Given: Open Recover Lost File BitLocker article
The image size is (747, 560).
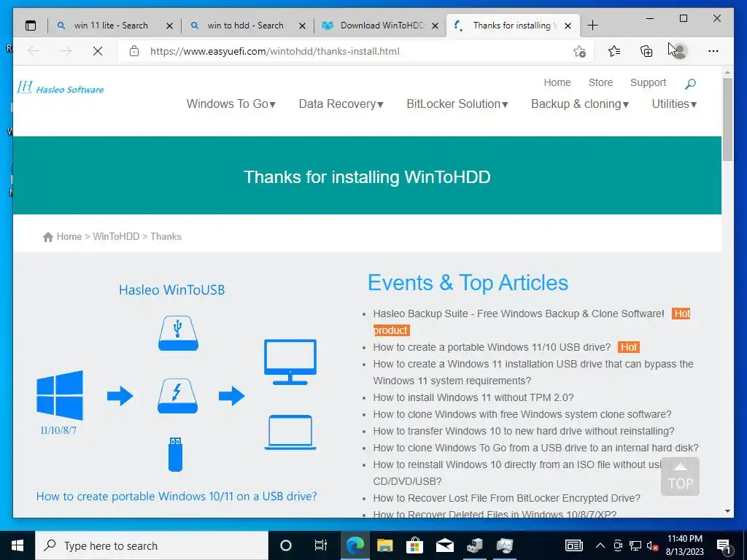Looking at the screenshot, I should click(x=507, y=498).
